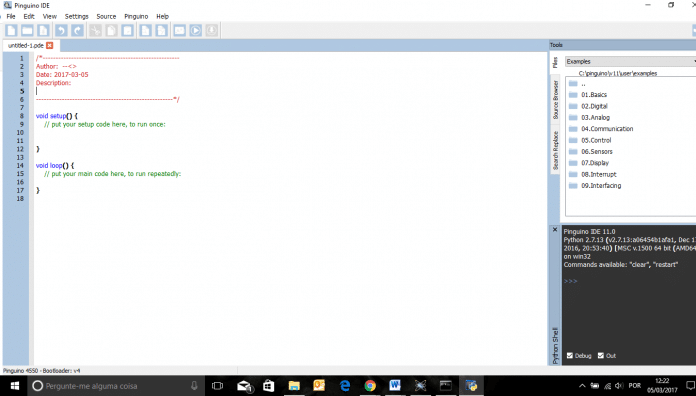Screen dimensions: 696x396
Task: Open the Search in file toolbar icon
Action: point(145,30)
